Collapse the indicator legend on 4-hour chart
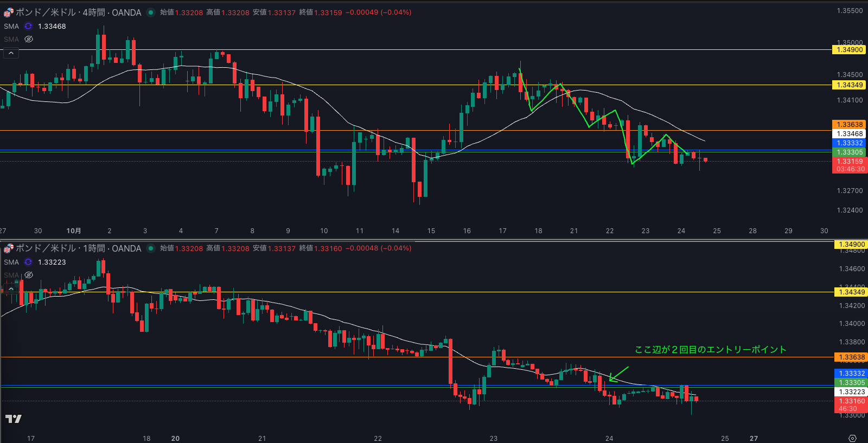This screenshot has height=443, width=868. pos(11,53)
